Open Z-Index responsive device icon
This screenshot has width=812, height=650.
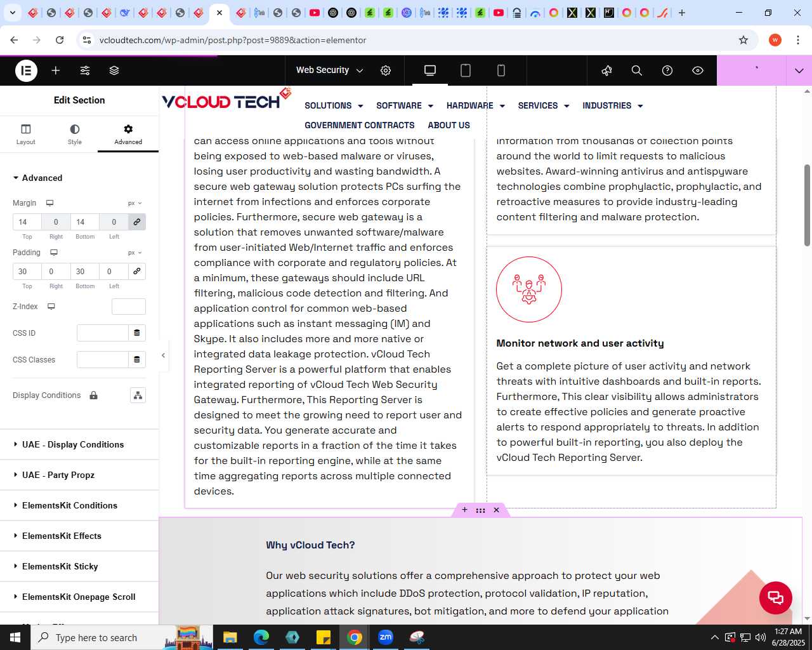pyautogui.click(x=51, y=307)
